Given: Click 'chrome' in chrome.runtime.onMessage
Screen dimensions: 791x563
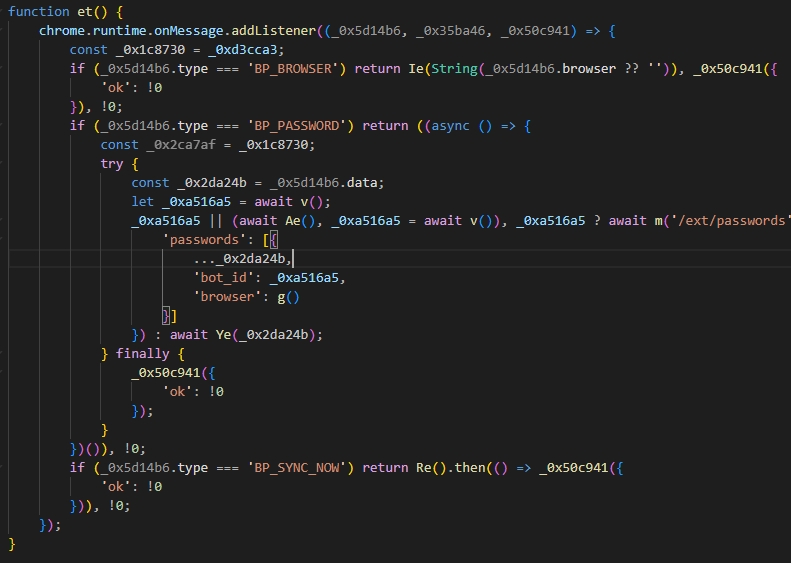Looking at the screenshot, I should 62,31.
